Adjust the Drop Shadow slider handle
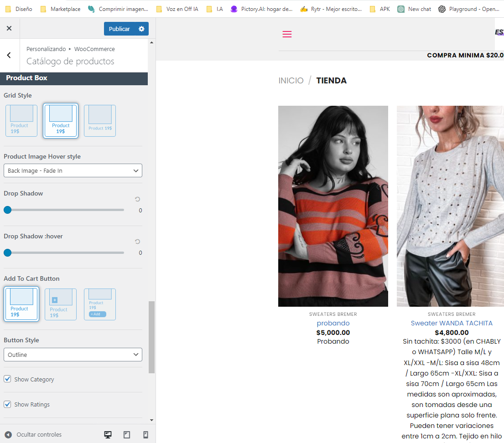504x443 pixels. tap(7, 210)
